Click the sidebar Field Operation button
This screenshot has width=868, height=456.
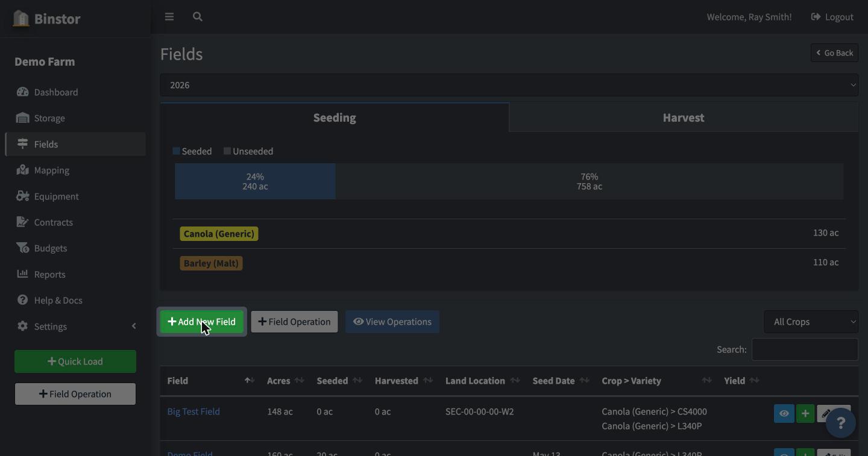pos(75,394)
